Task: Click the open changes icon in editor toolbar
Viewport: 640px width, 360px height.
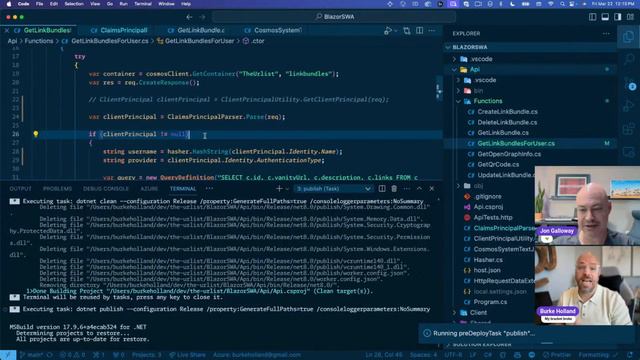Action: (407, 31)
